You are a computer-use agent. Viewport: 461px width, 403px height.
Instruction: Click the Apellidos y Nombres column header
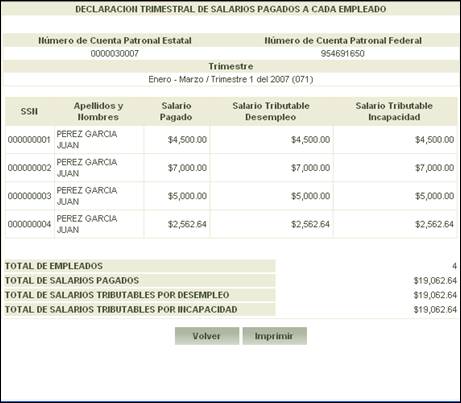point(99,111)
